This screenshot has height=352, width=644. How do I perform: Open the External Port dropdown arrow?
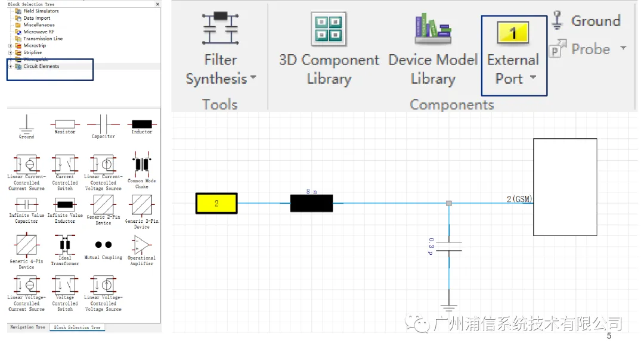(x=533, y=77)
